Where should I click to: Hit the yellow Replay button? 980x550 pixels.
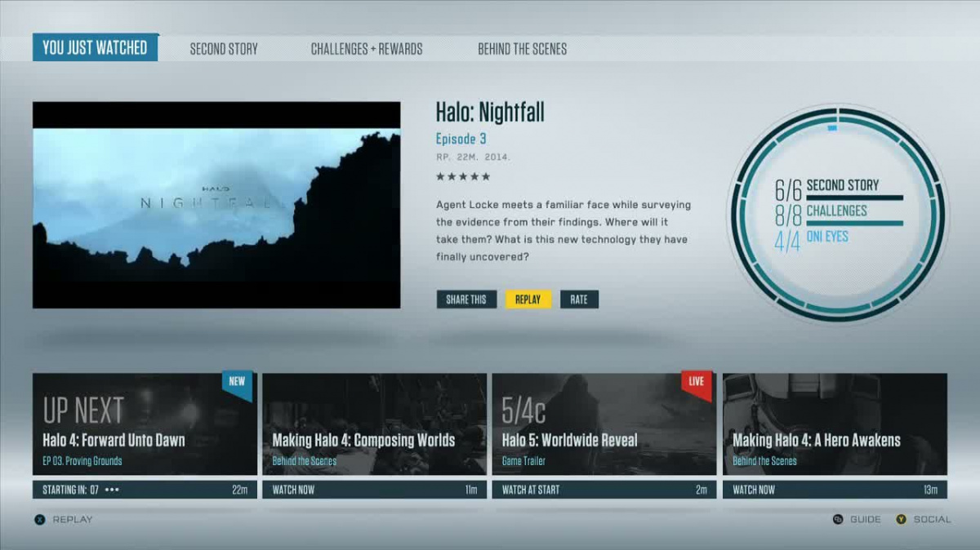tap(528, 299)
